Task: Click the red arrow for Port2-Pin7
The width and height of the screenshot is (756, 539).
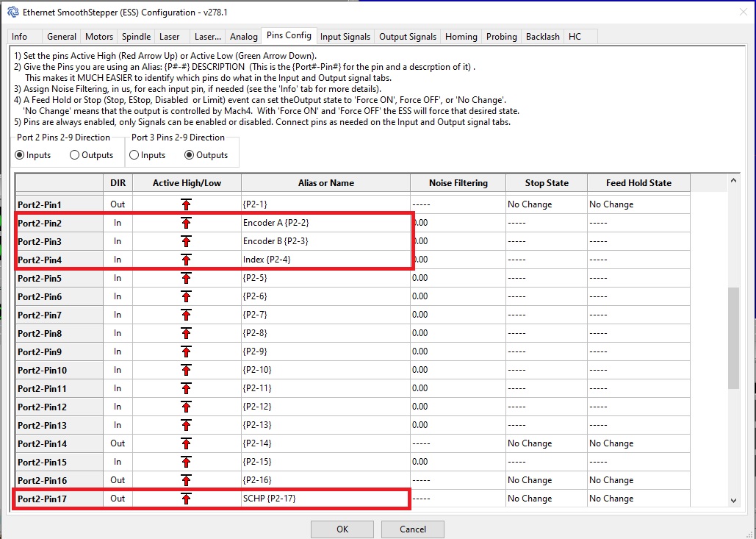Action: click(186, 315)
